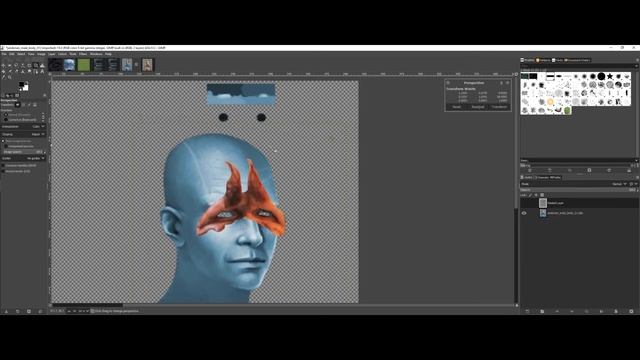This screenshot has height=360, width=640.
Task: Toggle Composited preview checkbox
Action: (x=6, y=146)
